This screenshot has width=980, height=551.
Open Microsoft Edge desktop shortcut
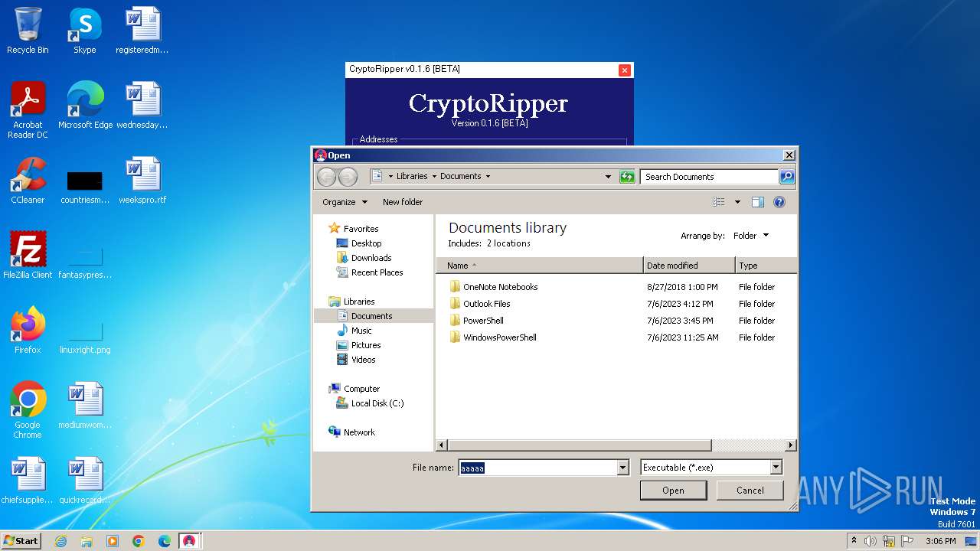click(85, 106)
